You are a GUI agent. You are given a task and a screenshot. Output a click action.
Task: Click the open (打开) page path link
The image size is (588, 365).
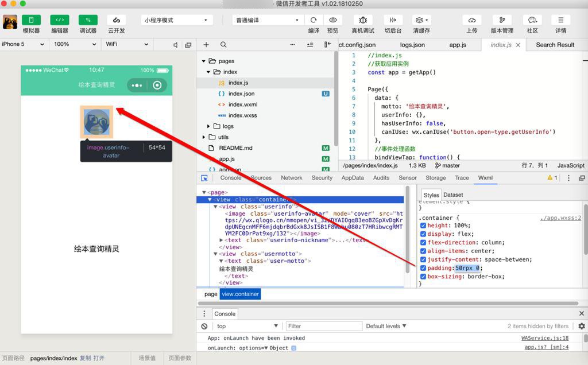[x=99, y=358]
